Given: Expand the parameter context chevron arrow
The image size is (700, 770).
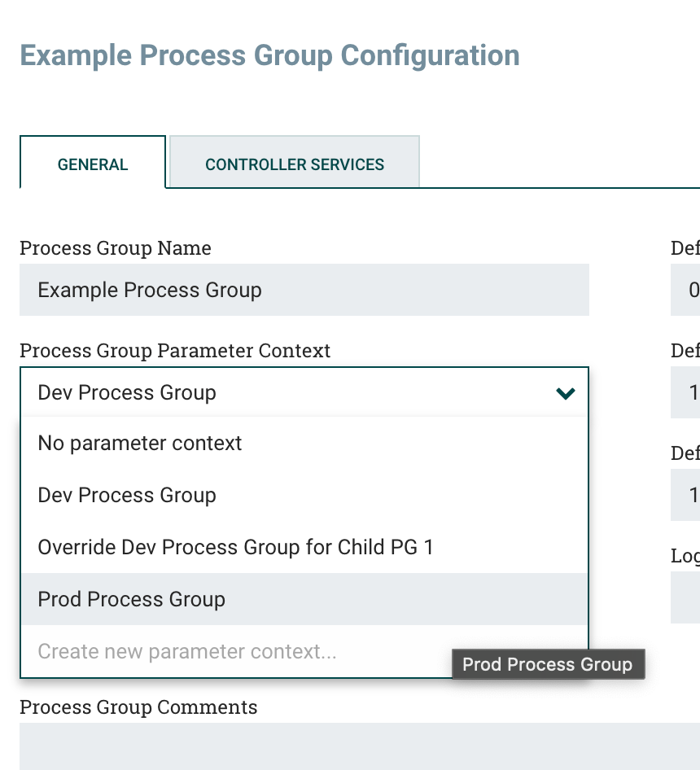Looking at the screenshot, I should click(565, 393).
